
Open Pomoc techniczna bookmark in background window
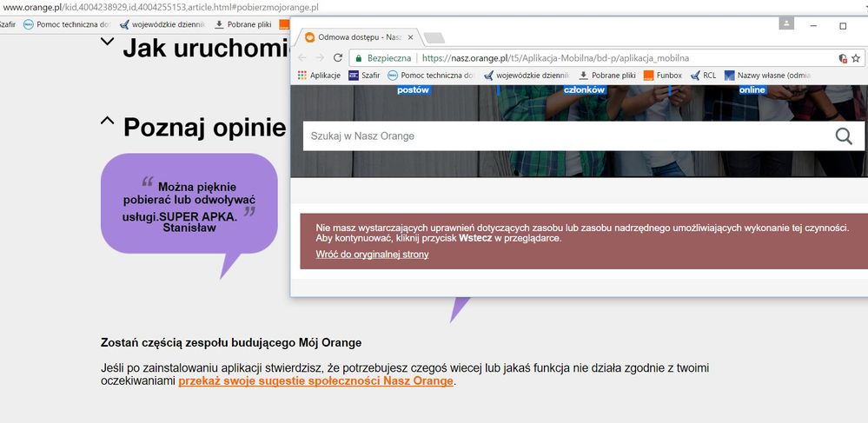click(67, 24)
